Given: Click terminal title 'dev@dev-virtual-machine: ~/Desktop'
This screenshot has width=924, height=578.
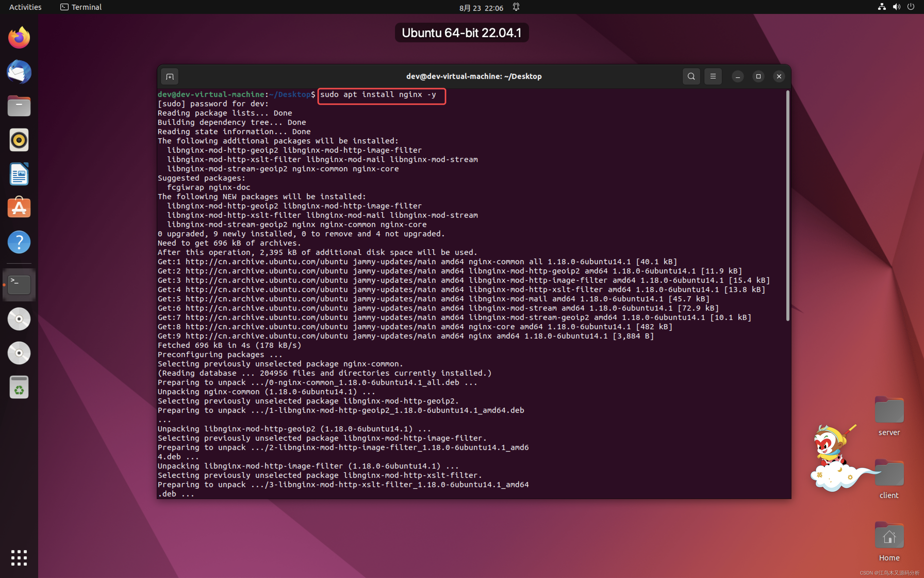Looking at the screenshot, I should [473, 76].
